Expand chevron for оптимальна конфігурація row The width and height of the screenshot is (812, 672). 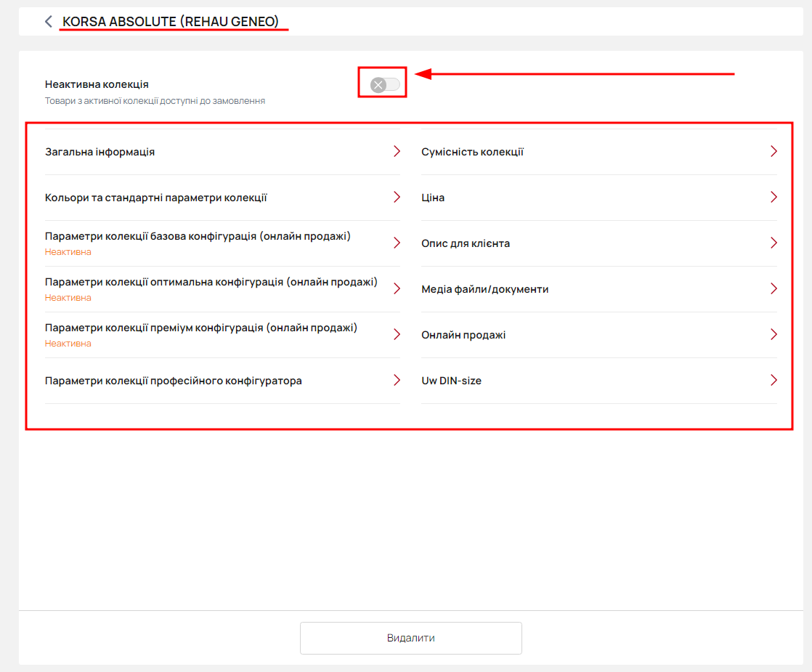click(x=397, y=288)
